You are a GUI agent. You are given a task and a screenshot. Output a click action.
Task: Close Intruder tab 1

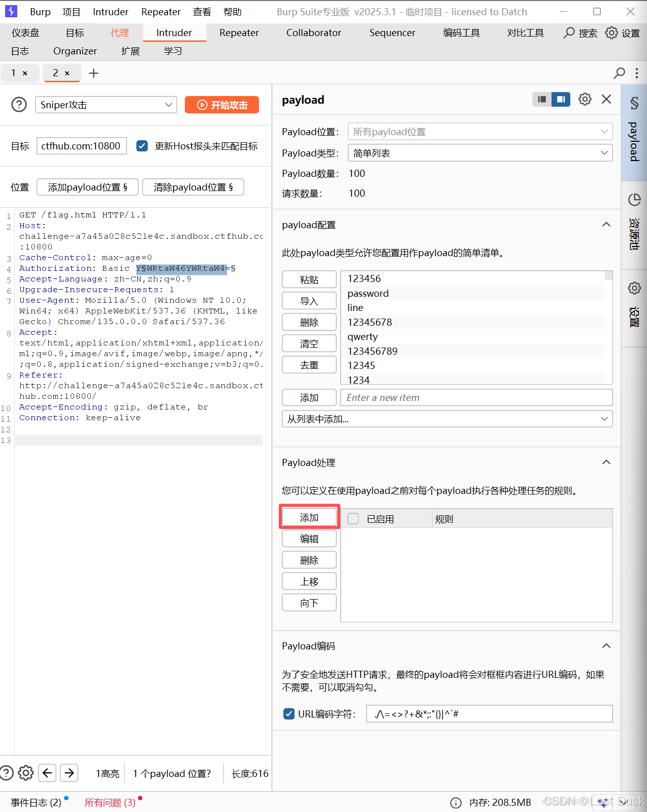pyautogui.click(x=25, y=74)
